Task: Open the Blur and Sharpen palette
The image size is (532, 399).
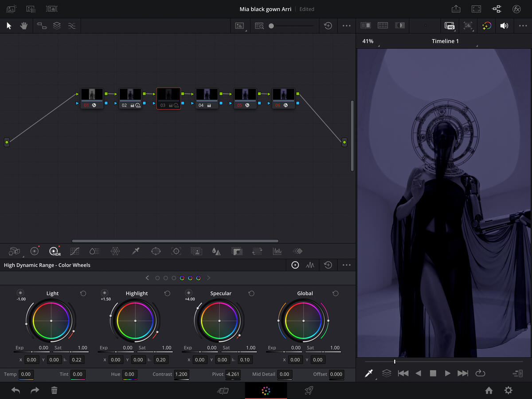Action: (216, 251)
